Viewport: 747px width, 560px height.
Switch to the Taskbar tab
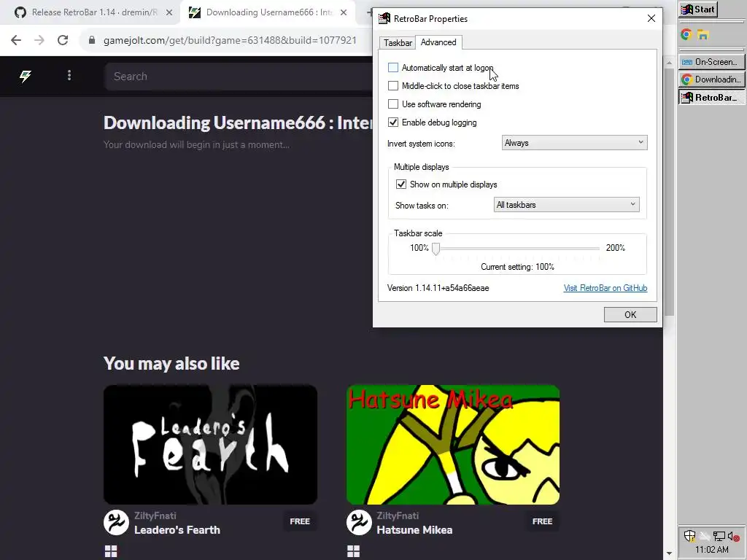398,43
